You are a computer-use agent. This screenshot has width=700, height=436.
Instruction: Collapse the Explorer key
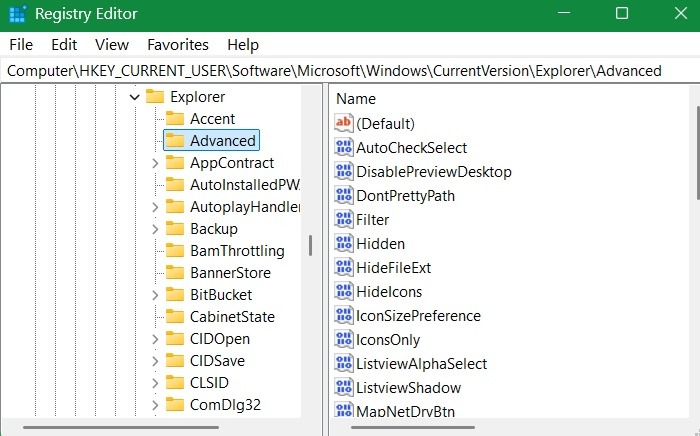(x=134, y=97)
